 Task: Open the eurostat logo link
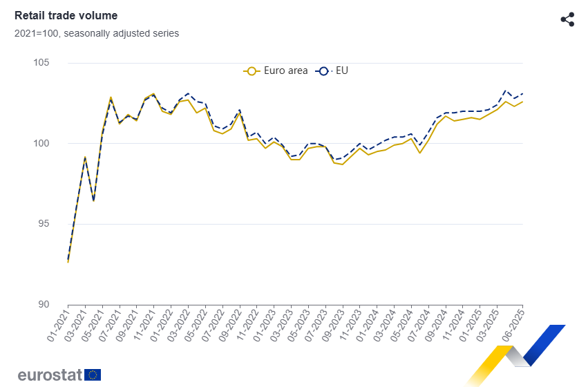[59, 375]
